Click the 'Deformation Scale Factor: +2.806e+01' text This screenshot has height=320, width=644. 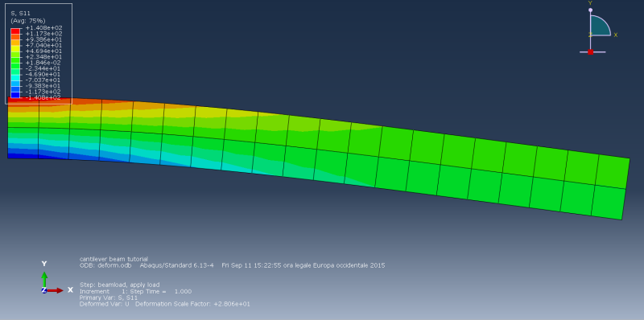point(192,304)
